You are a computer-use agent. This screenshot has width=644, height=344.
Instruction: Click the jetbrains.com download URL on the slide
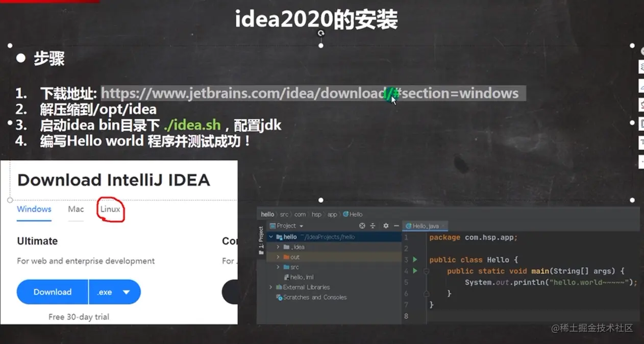pyautogui.click(x=310, y=93)
